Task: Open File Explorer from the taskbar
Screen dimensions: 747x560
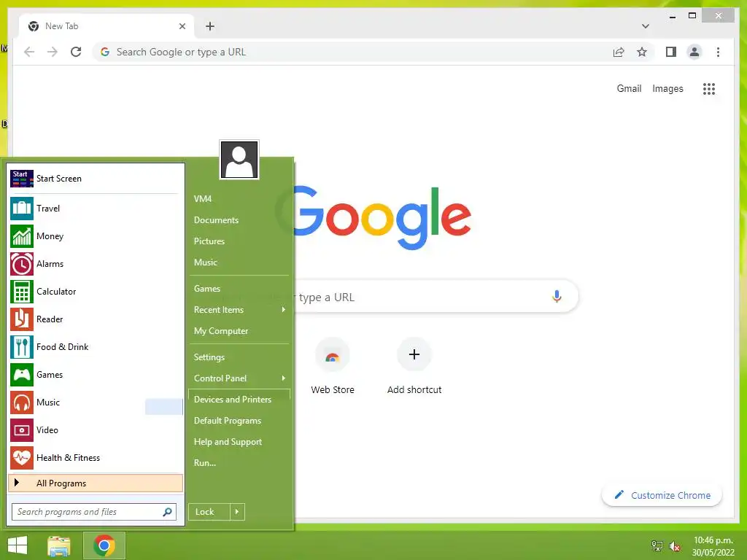Action: pos(59,545)
